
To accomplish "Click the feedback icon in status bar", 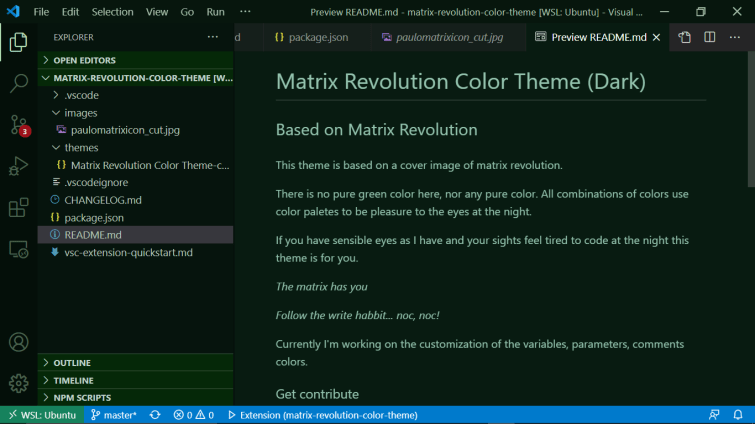I will (x=714, y=415).
